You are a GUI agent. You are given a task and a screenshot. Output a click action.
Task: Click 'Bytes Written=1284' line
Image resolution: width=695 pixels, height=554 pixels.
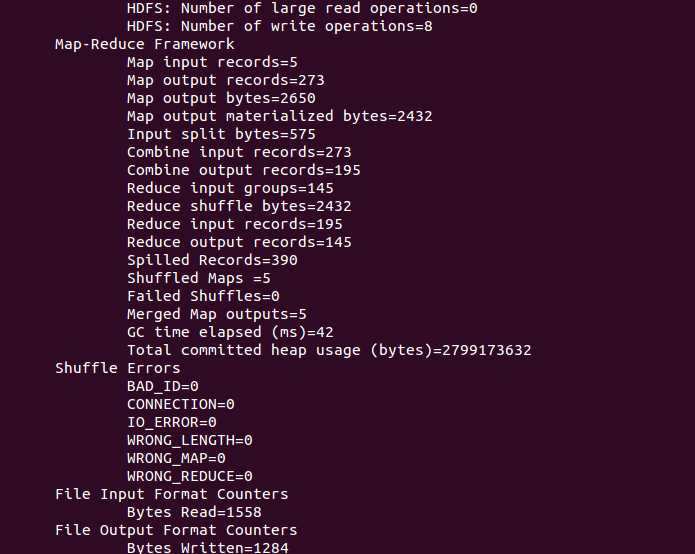208,547
